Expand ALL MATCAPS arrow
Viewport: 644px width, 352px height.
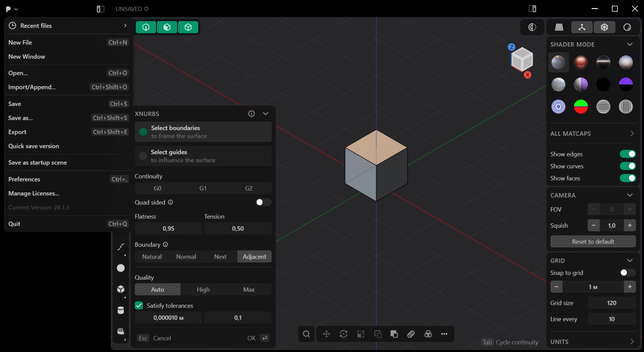(632, 133)
